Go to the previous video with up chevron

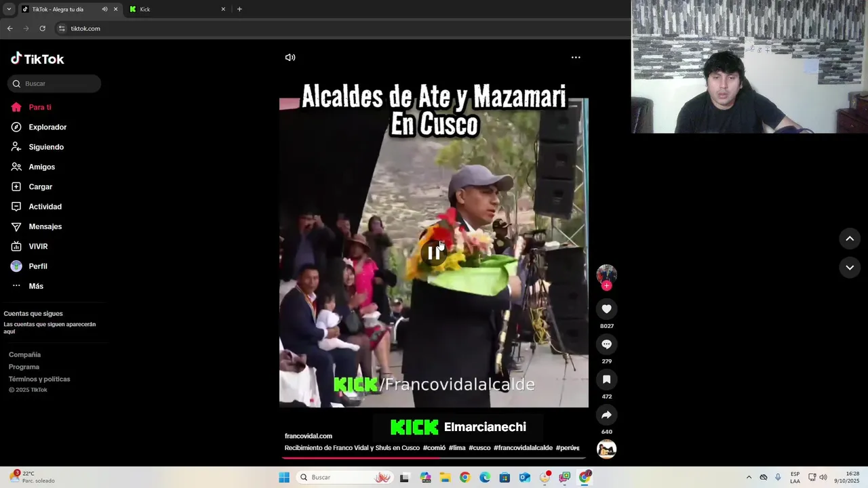click(x=850, y=239)
